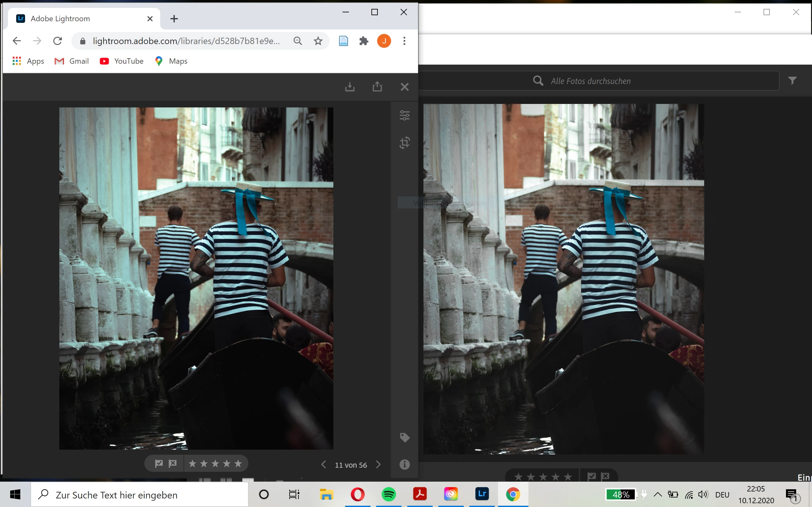Open the filter funnel in desktop Lightroom
The width and height of the screenshot is (812, 507).
(792, 81)
